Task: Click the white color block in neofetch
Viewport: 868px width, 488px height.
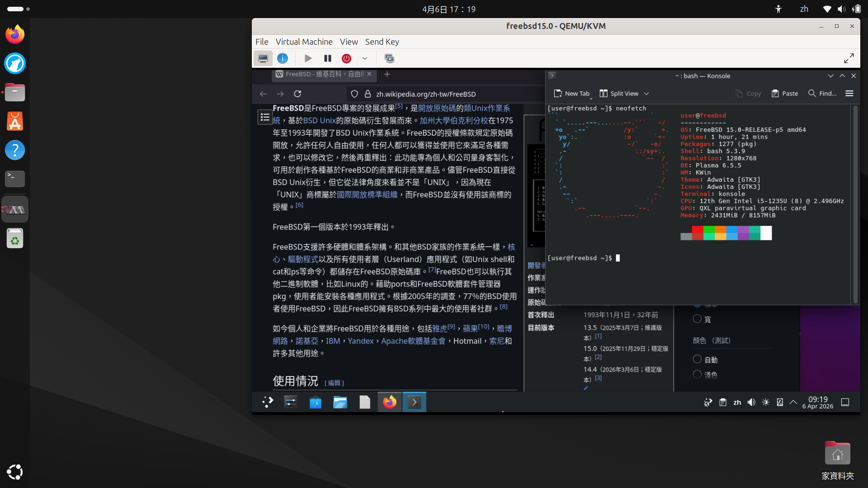Action: (766, 233)
